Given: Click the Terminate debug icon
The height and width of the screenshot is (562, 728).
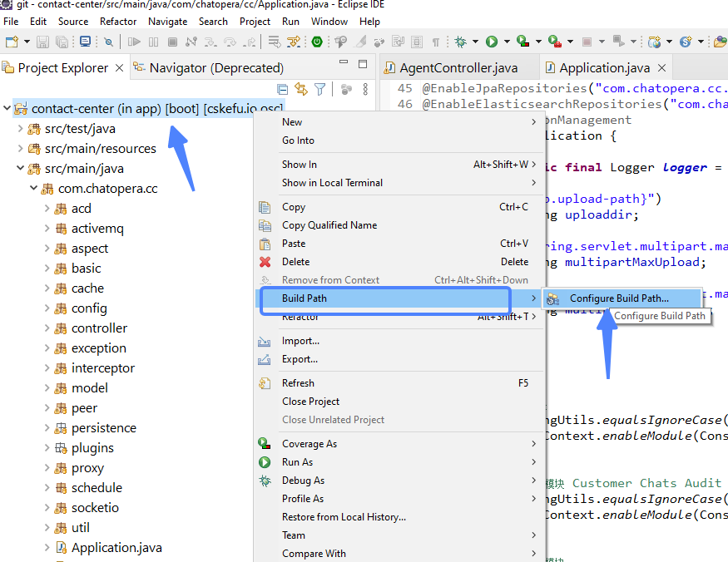Looking at the screenshot, I should coord(172,42).
